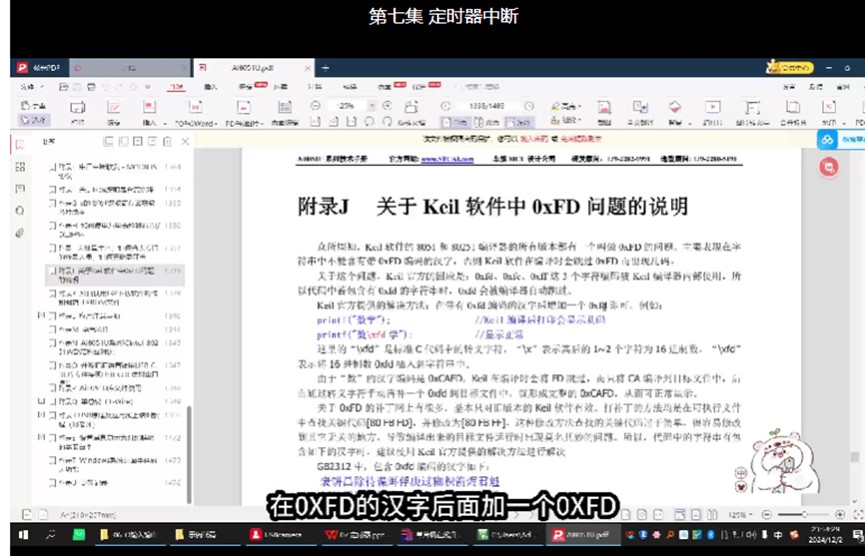Select the Windows系统 bookmark on page 1473
This screenshot has width=865, height=556.
115,464
